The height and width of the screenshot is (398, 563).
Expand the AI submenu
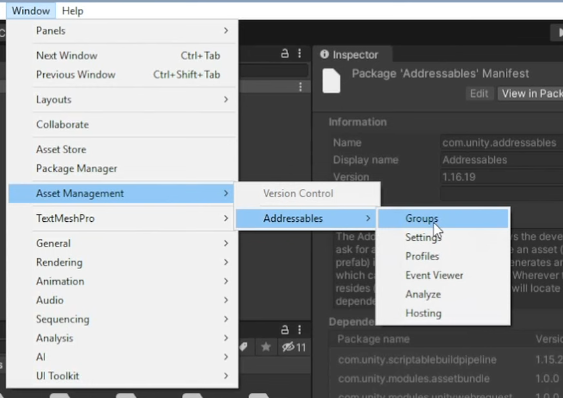tap(122, 357)
